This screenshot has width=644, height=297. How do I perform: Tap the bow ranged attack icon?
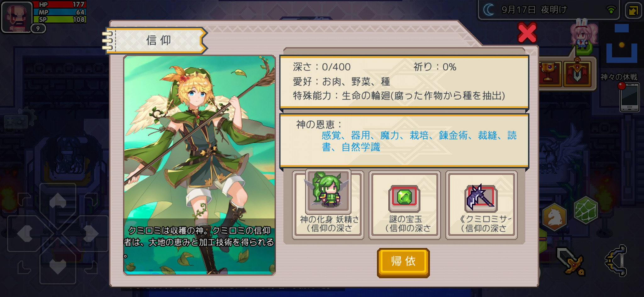[616, 261]
